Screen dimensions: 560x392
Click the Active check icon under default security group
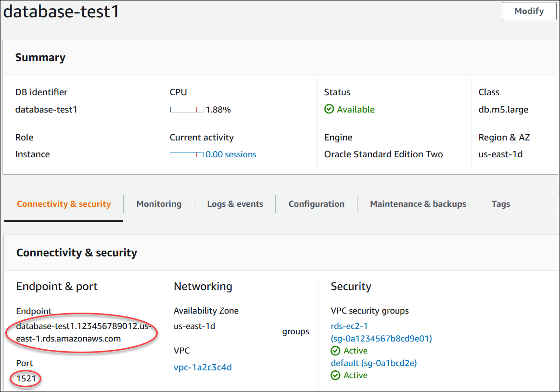pyautogui.click(x=335, y=375)
